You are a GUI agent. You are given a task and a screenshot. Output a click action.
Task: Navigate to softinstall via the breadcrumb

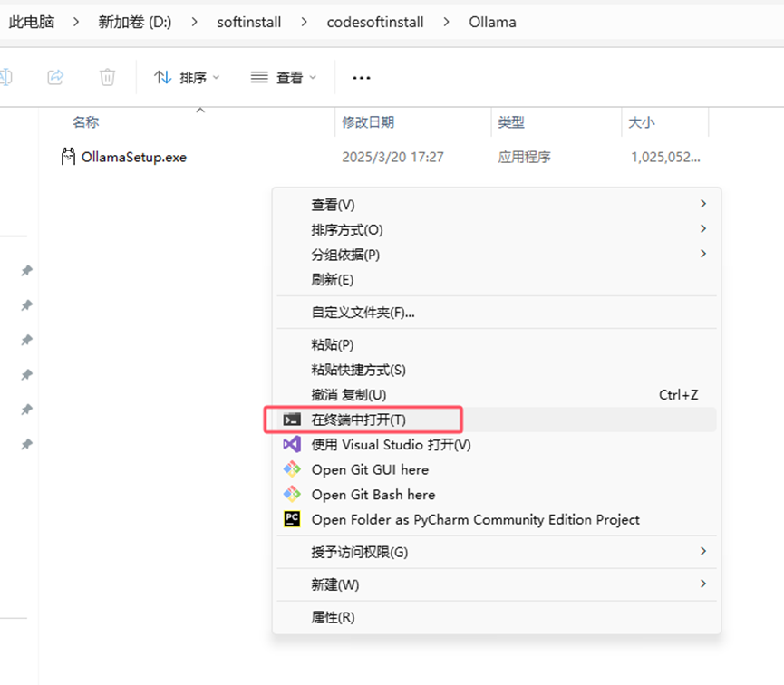coord(249,22)
